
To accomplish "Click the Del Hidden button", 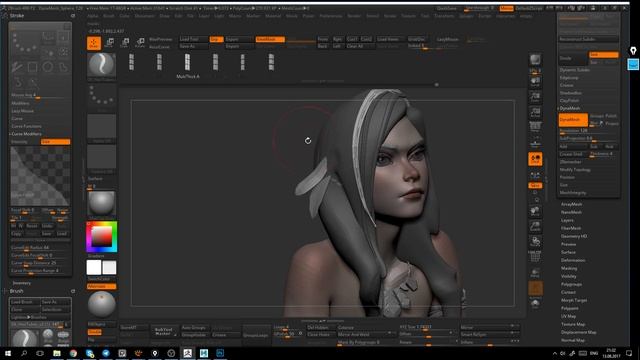I will point(321,327).
